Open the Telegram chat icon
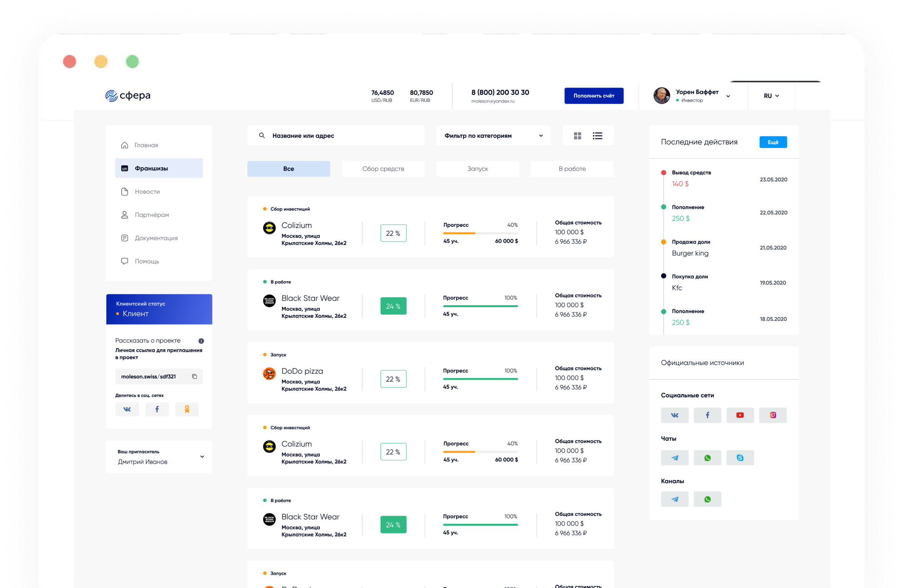This screenshot has height=588, width=903. click(x=675, y=457)
